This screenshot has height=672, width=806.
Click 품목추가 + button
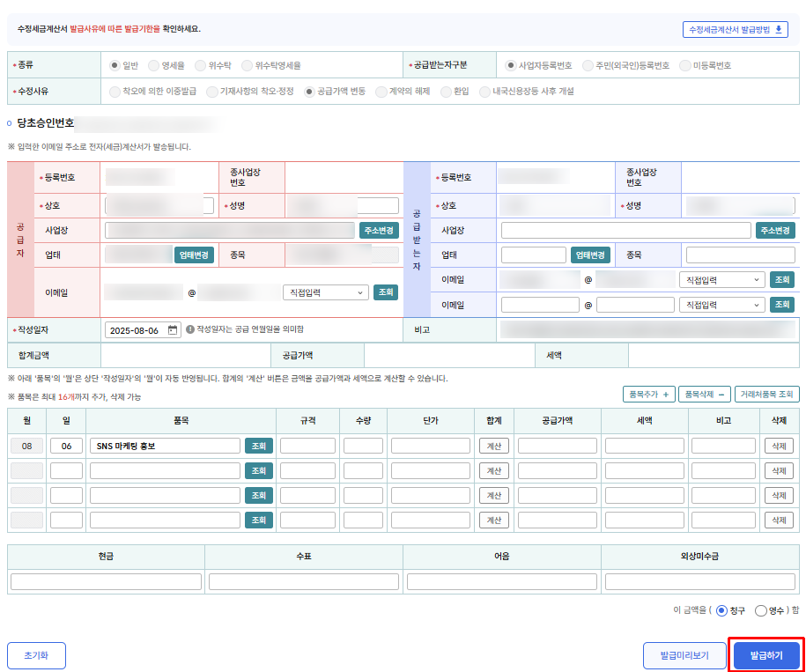click(x=648, y=394)
